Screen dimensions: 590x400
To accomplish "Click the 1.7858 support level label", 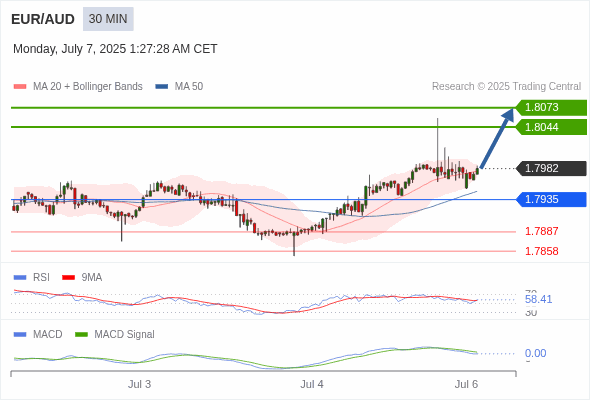I will click(x=541, y=251).
